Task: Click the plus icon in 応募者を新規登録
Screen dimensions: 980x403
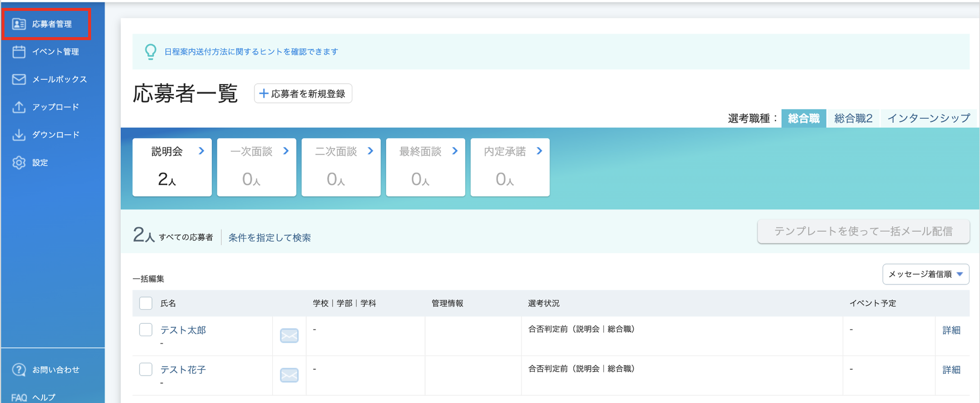Action: [264, 94]
